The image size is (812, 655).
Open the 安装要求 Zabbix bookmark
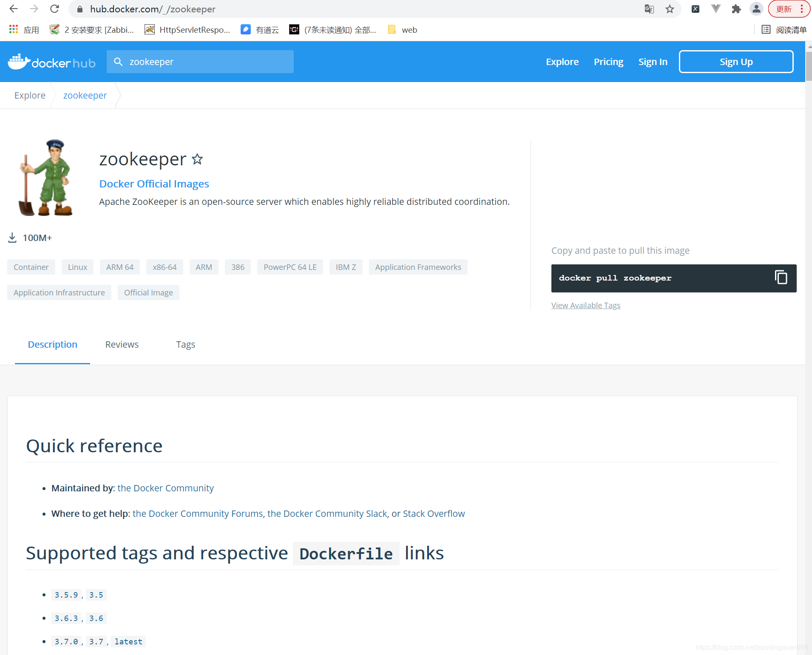pos(91,30)
